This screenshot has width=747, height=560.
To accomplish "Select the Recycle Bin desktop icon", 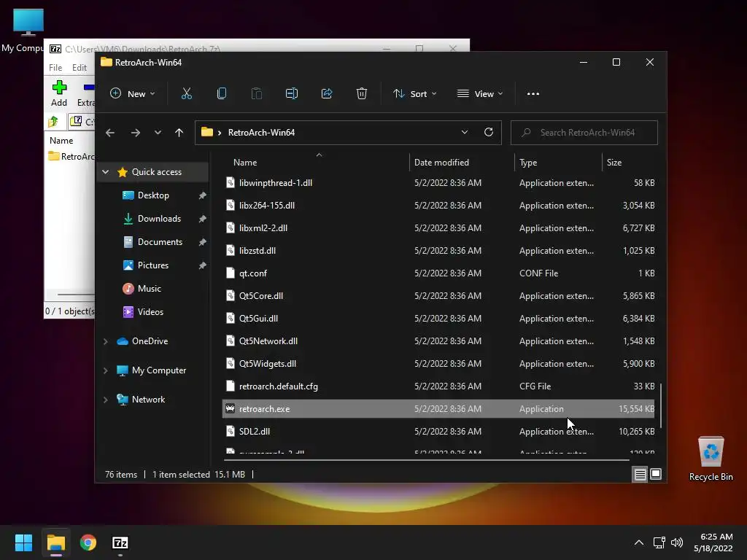I will [711, 458].
